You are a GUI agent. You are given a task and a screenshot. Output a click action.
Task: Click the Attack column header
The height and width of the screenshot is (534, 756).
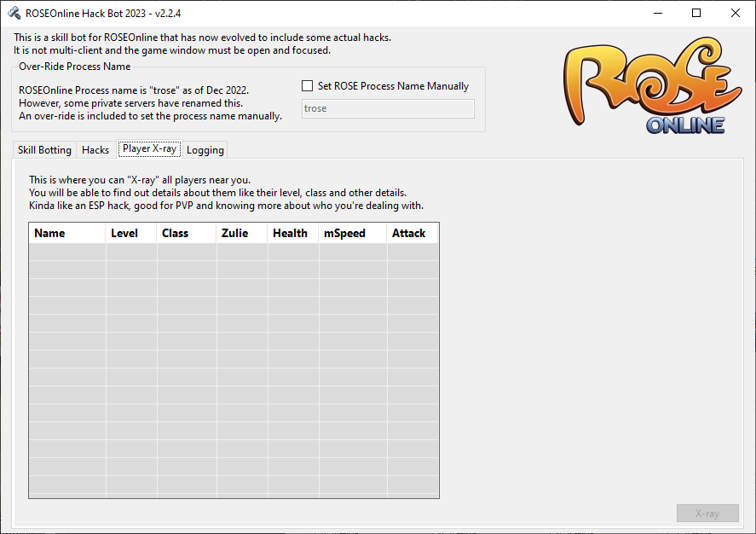[413, 233]
